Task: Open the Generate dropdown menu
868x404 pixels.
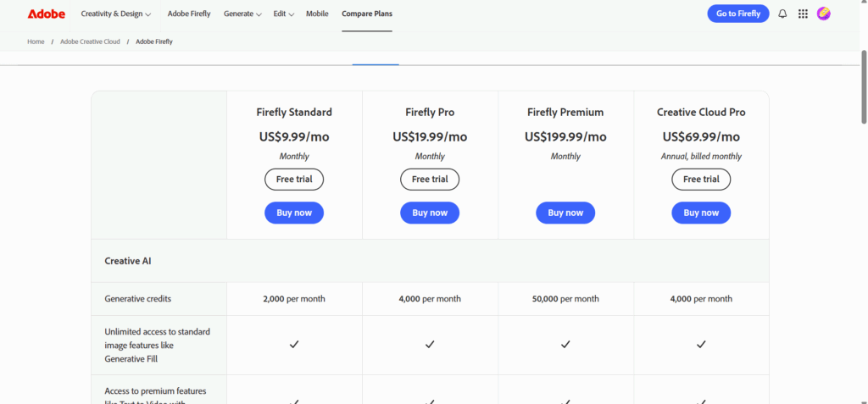Action: tap(242, 14)
